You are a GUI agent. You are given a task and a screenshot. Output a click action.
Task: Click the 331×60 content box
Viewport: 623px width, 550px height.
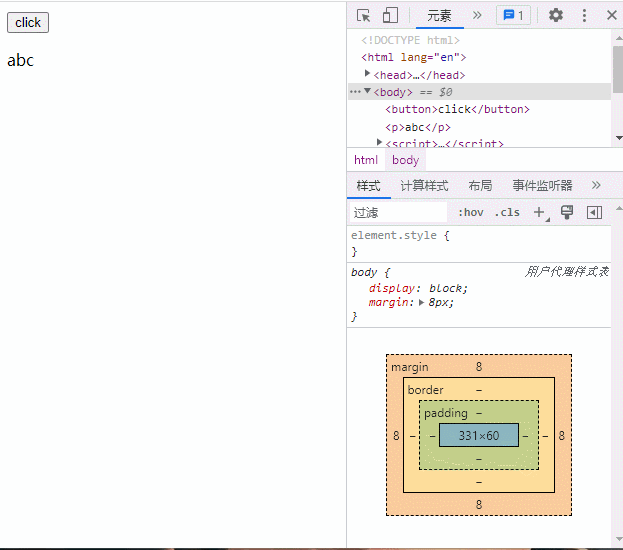point(479,435)
